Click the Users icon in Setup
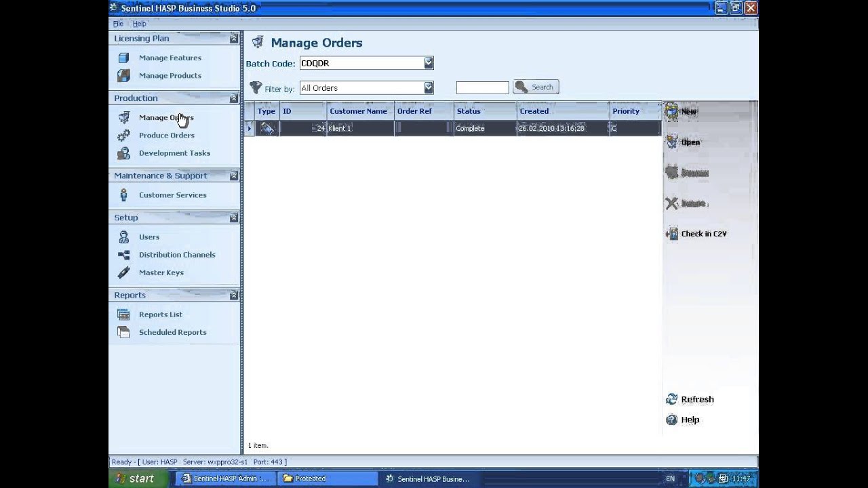The width and height of the screenshot is (868, 488). coord(123,237)
